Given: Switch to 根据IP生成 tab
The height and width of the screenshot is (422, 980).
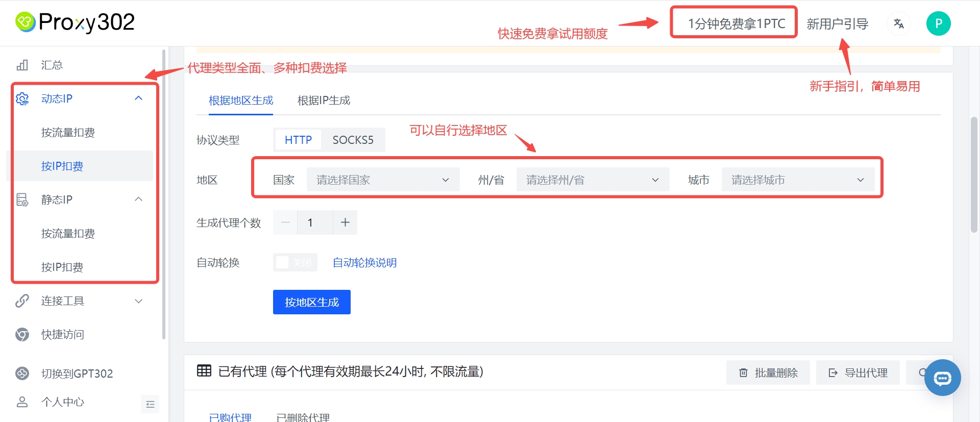Looking at the screenshot, I should click(x=324, y=101).
